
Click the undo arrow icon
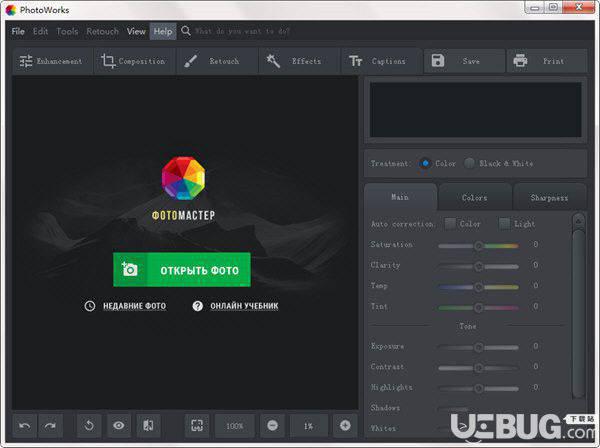tap(24, 425)
